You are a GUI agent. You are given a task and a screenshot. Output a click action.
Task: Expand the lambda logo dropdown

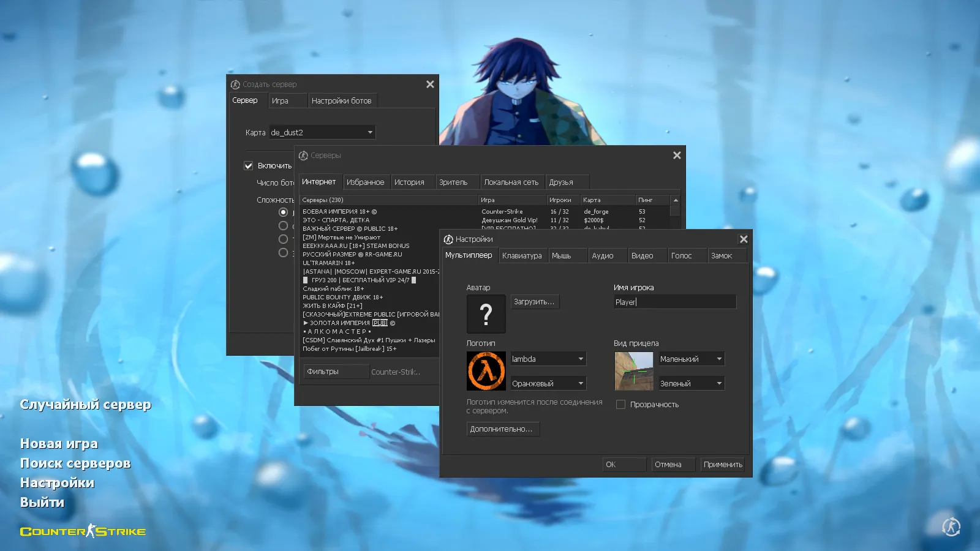[x=548, y=359]
